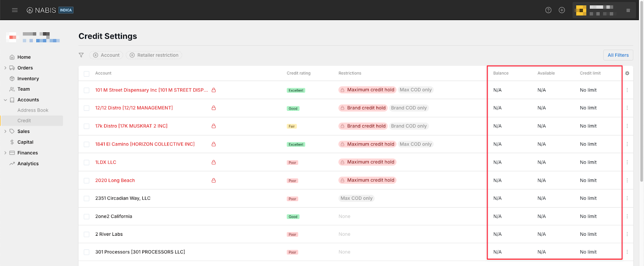Go to Address Book in sidebar
Image resolution: width=644 pixels, height=266 pixels.
tap(33, 110)
